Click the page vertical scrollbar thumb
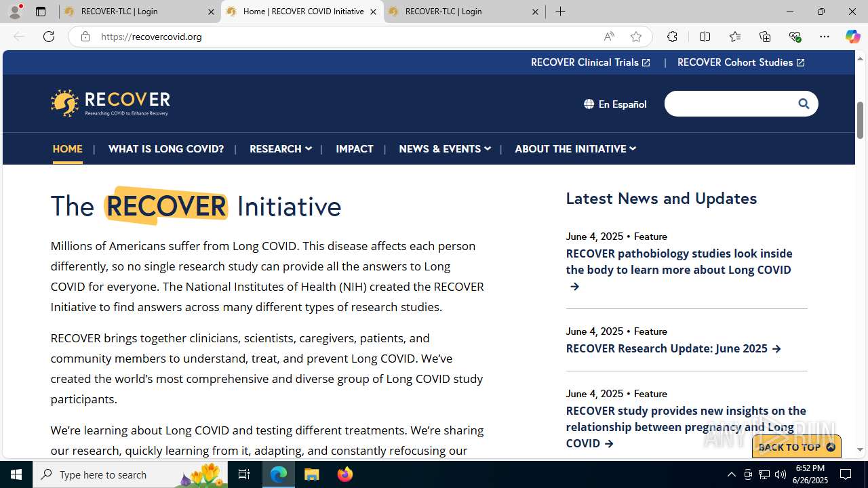 click(861, 120)
